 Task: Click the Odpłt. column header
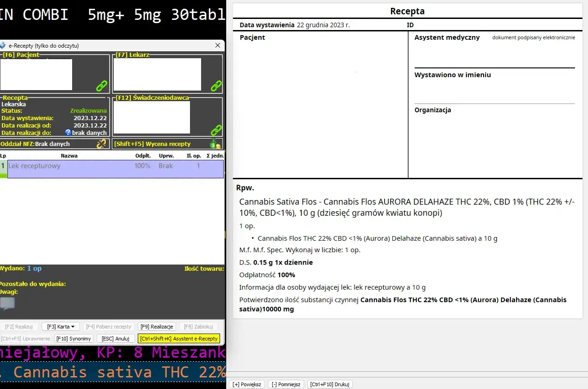point(143,156)
